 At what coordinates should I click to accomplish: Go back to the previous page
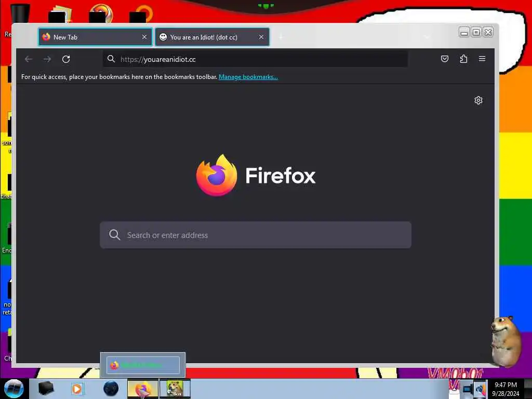[29, 59]
